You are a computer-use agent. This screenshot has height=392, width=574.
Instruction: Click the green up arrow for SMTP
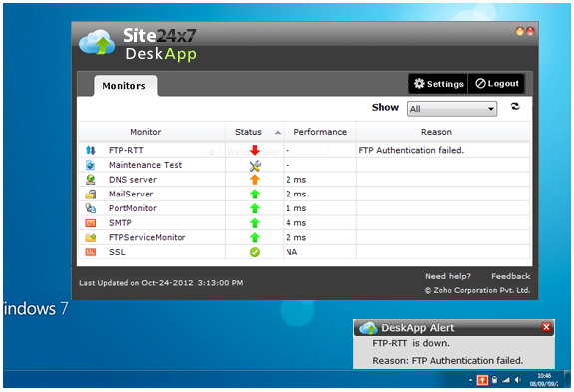pos(255,223)
